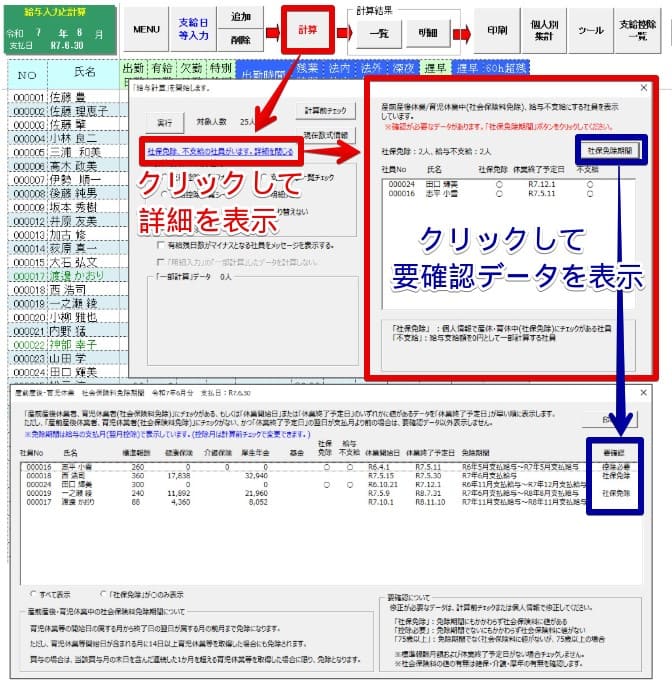Click the 特別 column header
The height and width of the screenshot is (684, 672).
220,68
